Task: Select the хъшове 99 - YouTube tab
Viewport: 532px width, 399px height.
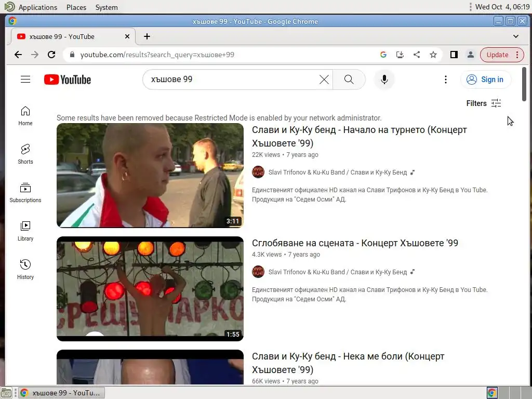Action: 73,37
